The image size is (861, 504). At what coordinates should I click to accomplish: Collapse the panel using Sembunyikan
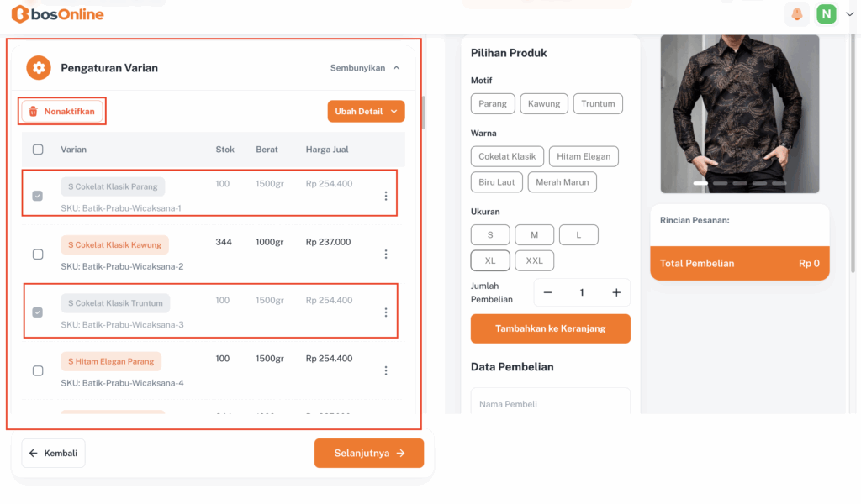coord(365,68)
